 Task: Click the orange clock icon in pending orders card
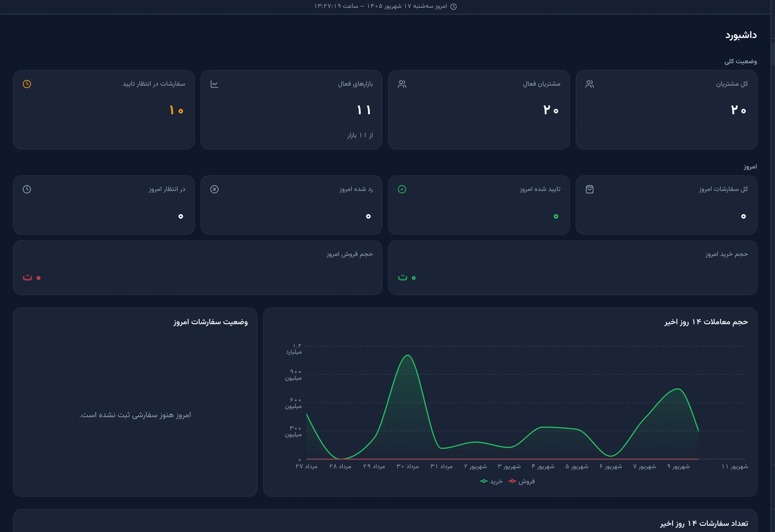(x=27, y=84)
